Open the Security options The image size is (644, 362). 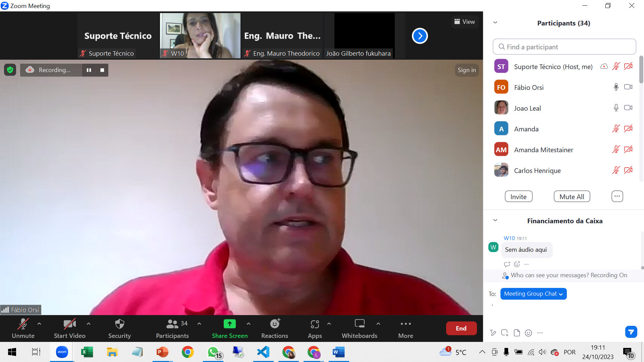(119, 328)
